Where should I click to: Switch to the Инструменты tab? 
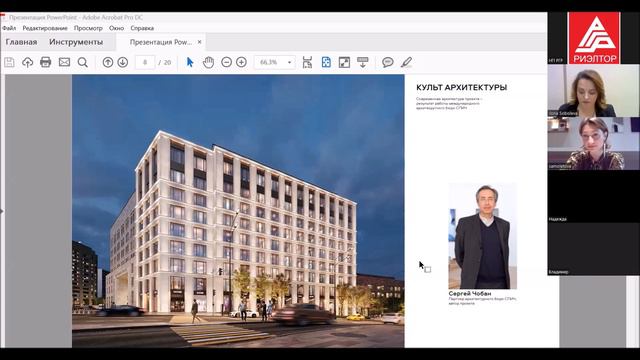click(x=76, y=42)
